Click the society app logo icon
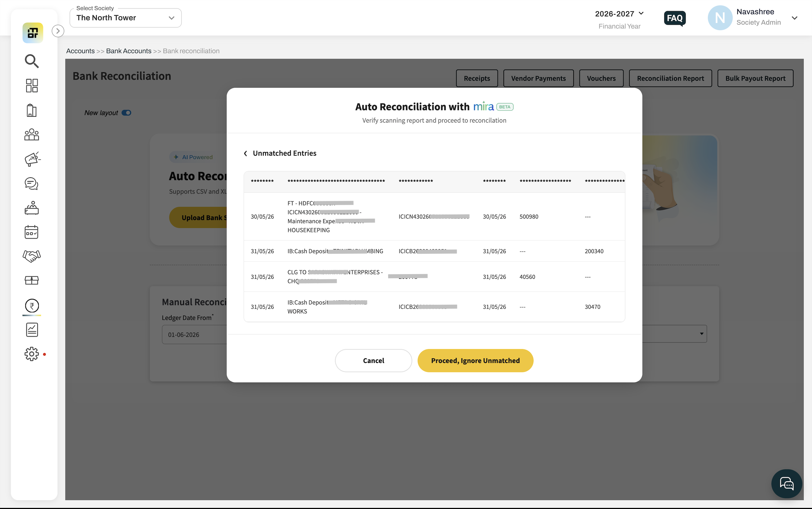Viewport: 812px width, 509px height. tap(33, 33)
